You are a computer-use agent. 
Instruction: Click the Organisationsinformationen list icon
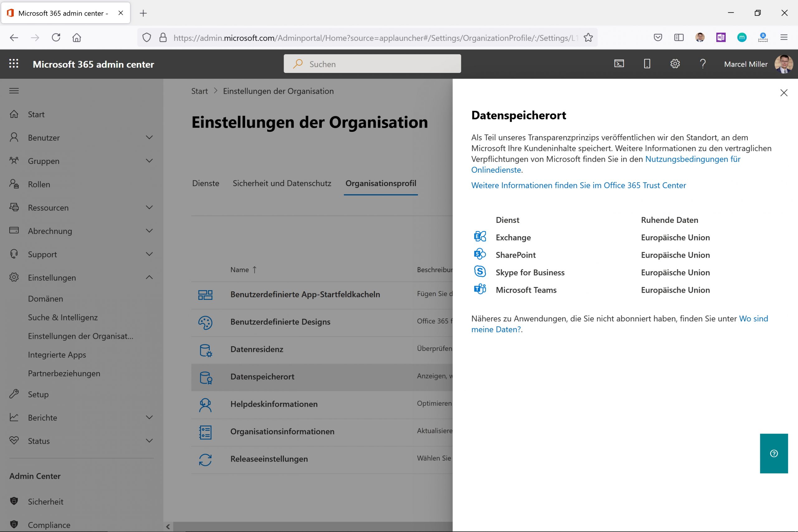pos(205,432)
